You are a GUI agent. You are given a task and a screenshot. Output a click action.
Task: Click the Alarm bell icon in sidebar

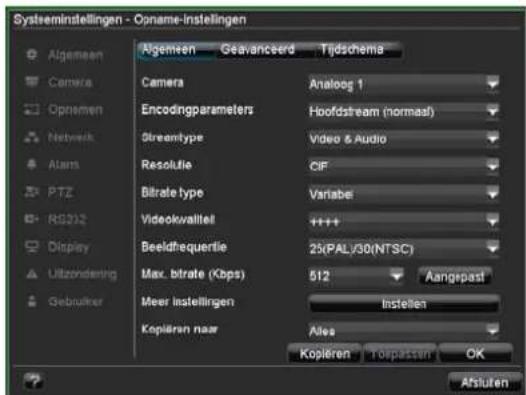(x=32, y=164)
